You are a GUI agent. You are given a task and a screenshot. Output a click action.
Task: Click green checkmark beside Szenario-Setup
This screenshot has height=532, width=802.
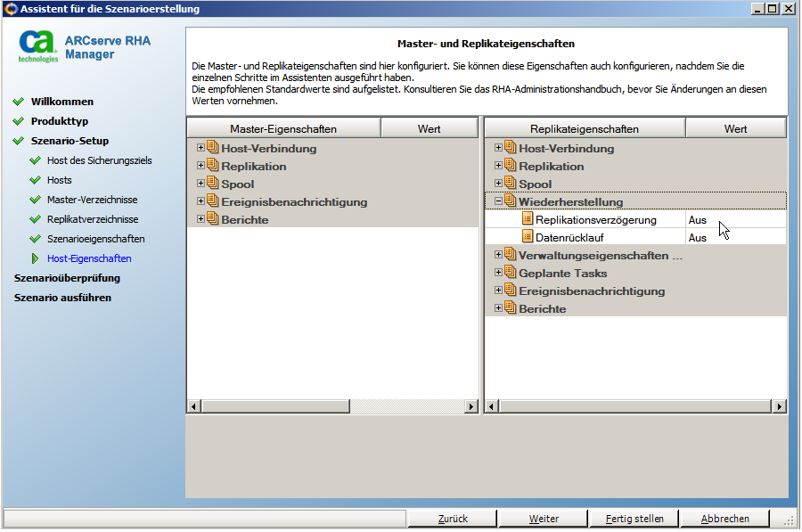pyautogui.click(x=19, y=141)
